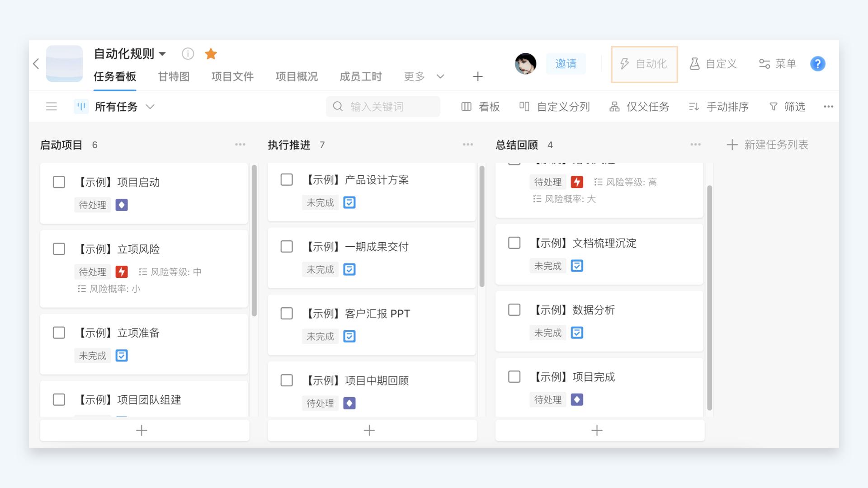
Task: Open the 筛选 filter tool
Action: pyautogui.click(x=787, y=107)
